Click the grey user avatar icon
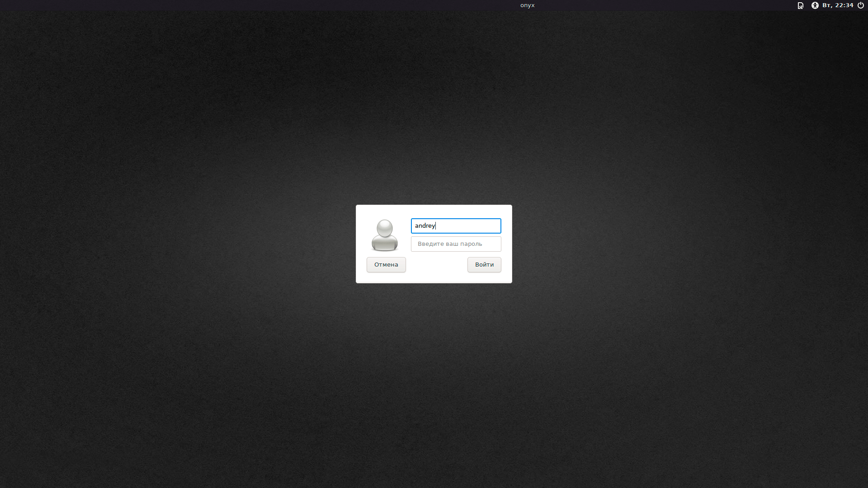The width and height of the screenshot is (868, 488). (x=384, y=235)
